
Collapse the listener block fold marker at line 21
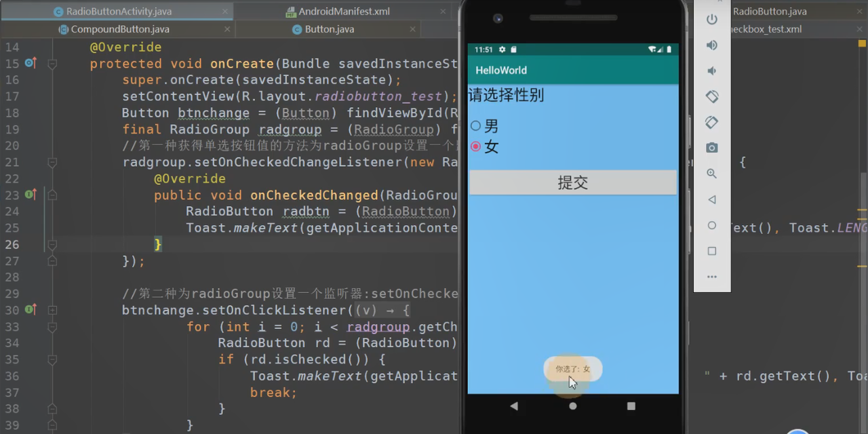pyautogui.click(x=52, y=162)
